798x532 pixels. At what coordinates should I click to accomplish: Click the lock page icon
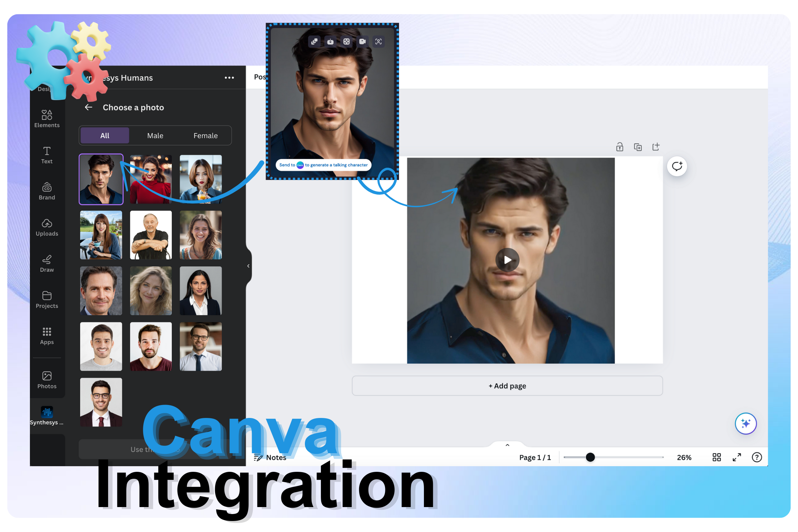point(619,147)
